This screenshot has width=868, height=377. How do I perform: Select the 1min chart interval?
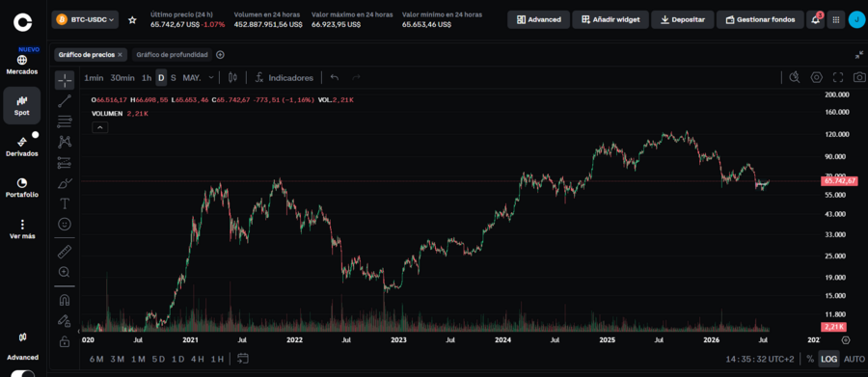(94, 78)
